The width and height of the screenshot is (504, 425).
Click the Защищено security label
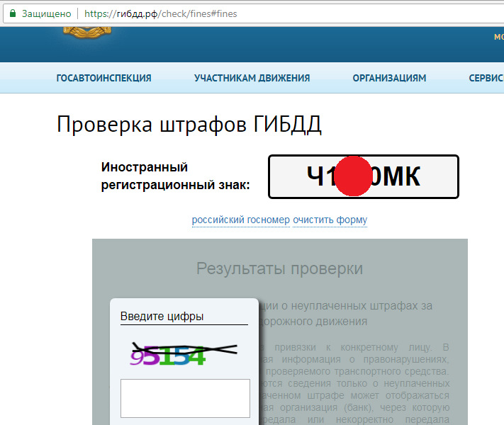click(46, 14)
